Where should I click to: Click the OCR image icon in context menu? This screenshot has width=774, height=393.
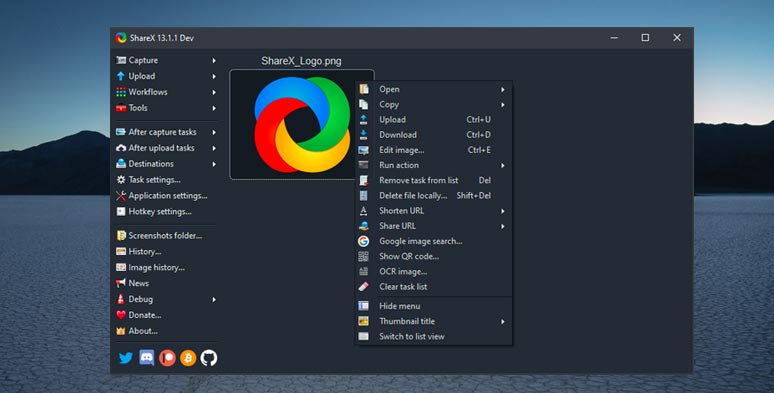click(363, 272)
